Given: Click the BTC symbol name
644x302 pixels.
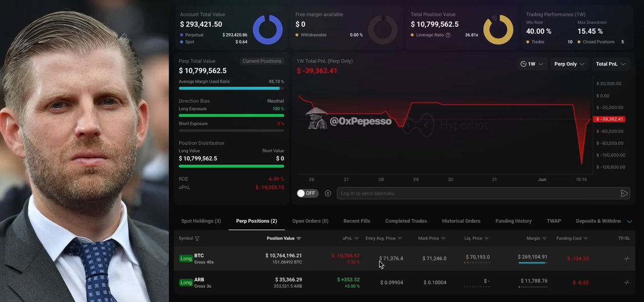Looking at the screenshot, I should tap(199, 256).
